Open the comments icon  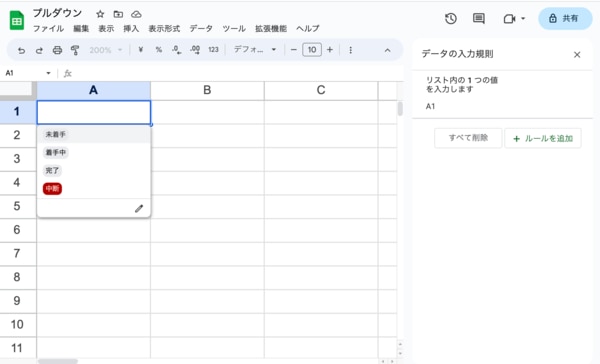pos(479,18)
